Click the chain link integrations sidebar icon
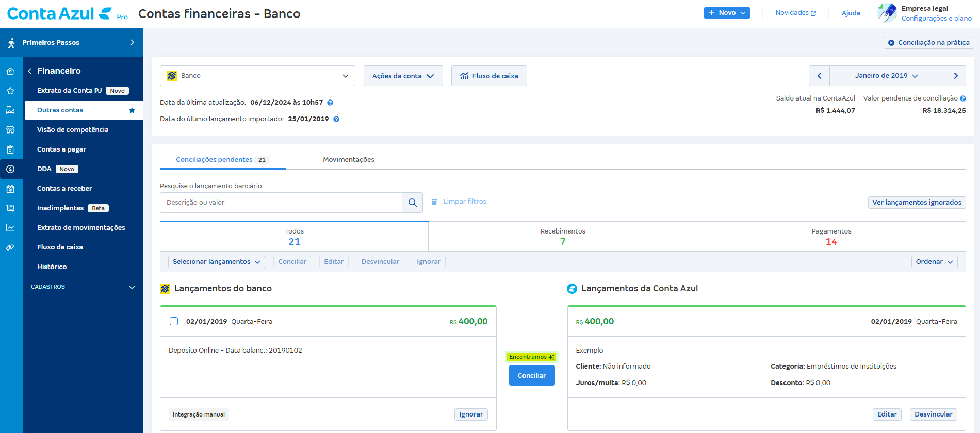 coord(10,247)
